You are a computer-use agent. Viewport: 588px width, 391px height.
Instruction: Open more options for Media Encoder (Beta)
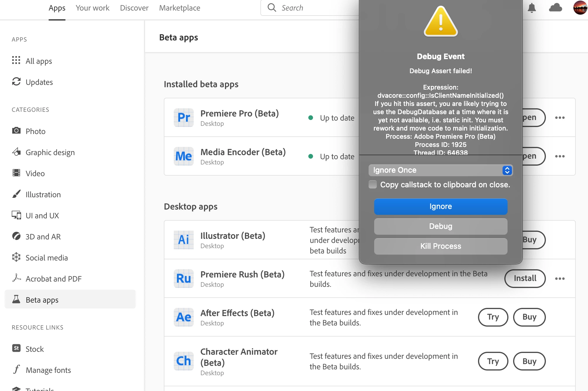click(560, 156)
